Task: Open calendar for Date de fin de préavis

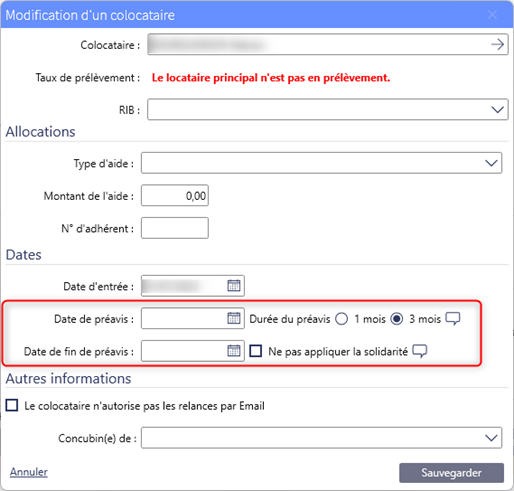Action: [234, 351]
